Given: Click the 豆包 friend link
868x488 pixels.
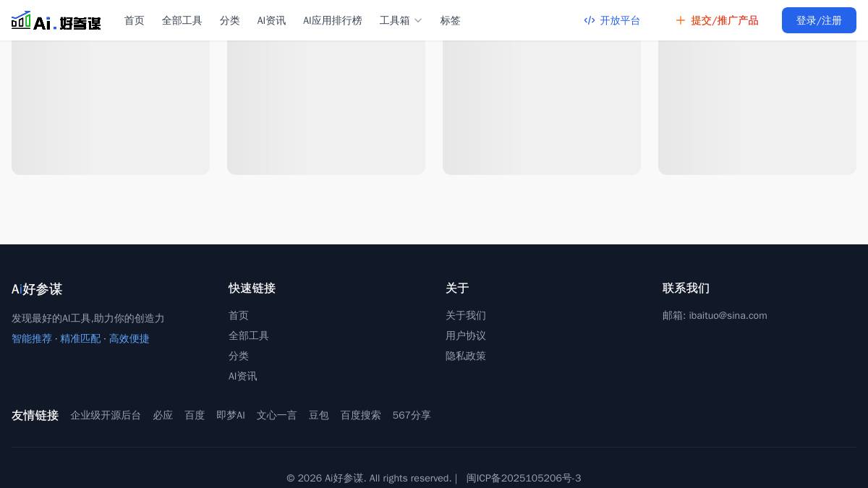Looking at the screenshot, I should 319,415.
